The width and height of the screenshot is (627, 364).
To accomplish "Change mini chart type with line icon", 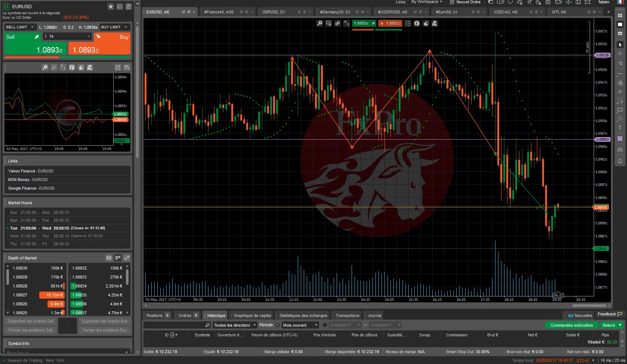I will click(x=54, y=67).
